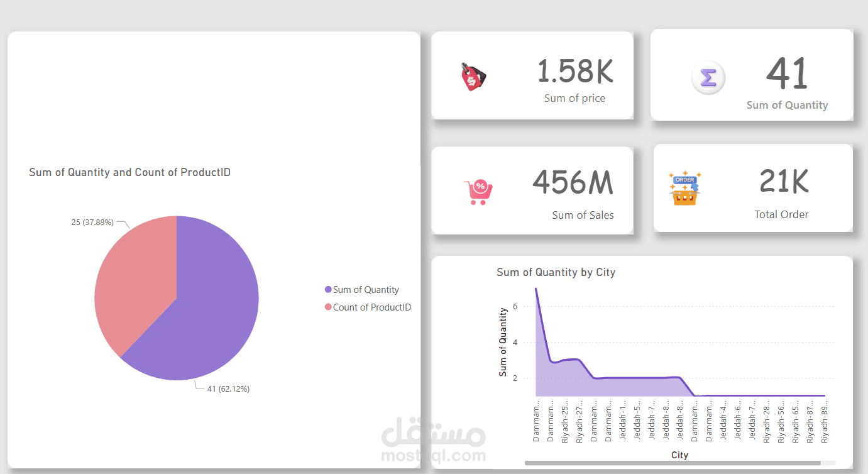The width and height of the screenshot is (868, 474).
Task: Click the y-axis value 6
Action: (x=515, y=307)
